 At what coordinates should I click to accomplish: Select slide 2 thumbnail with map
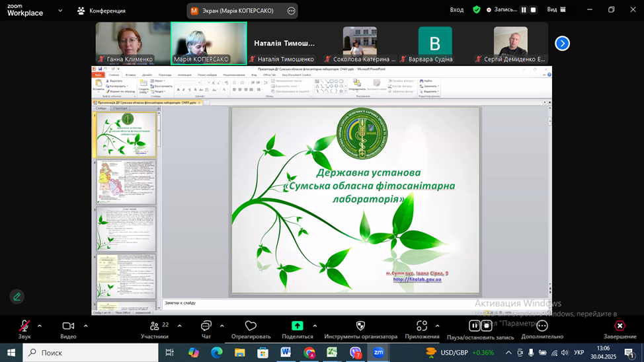tap(126, 182)
